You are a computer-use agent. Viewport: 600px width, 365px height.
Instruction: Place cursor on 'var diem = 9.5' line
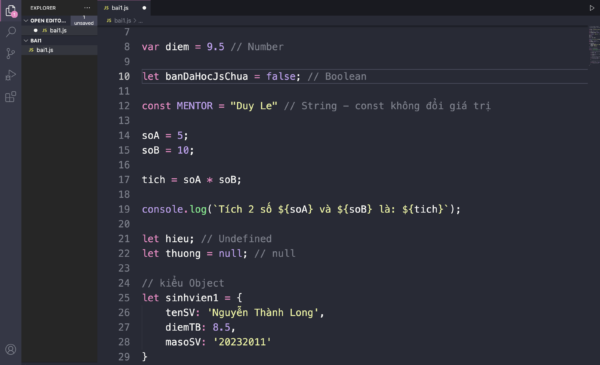point(183,47)
